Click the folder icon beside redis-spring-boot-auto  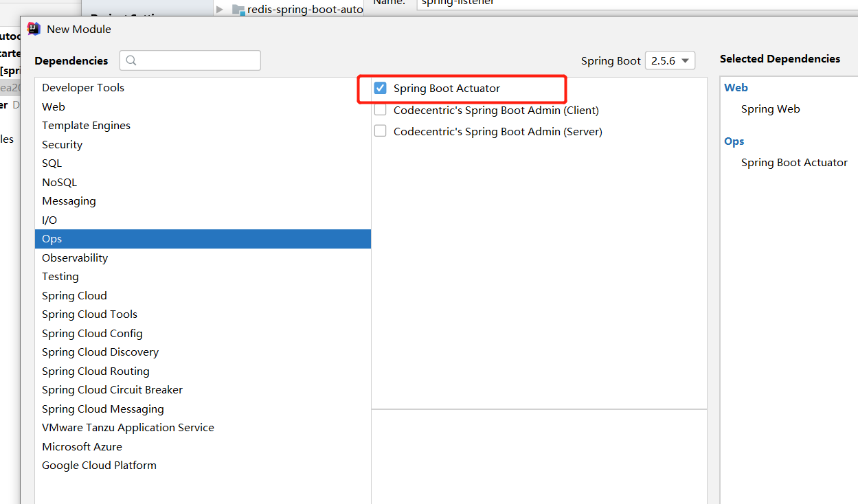click(238, 10)
